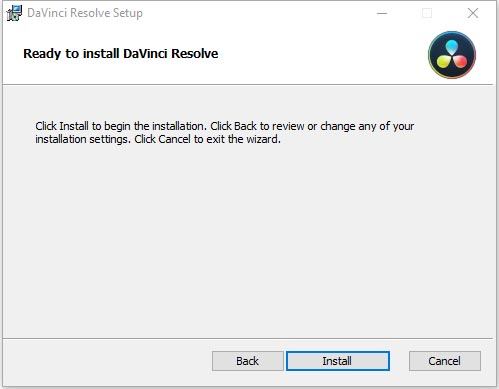
Task: Click the DaVinci Resolve logo icon
Action: tap(452, 55)
